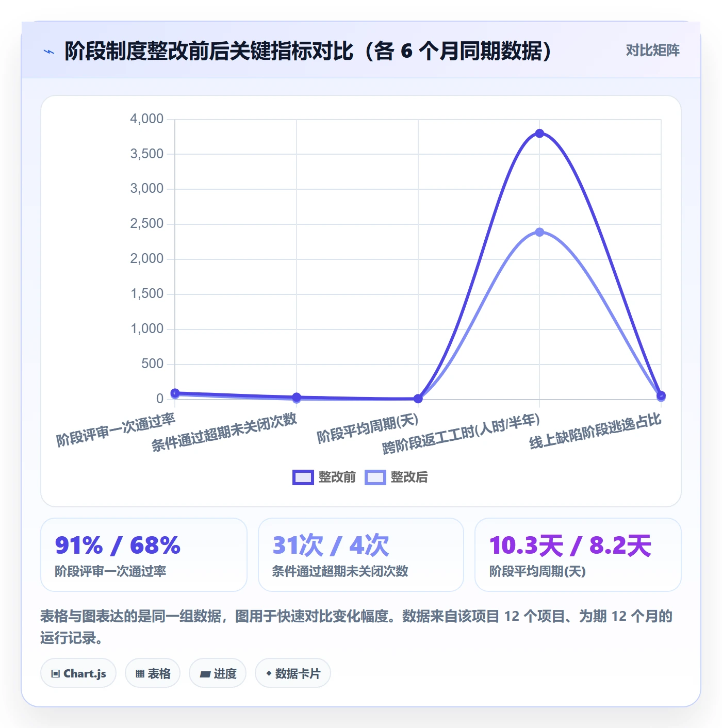
Task: Click the 条件通过超期未关闭次数 axis label
Action: [x=224, y=432]
